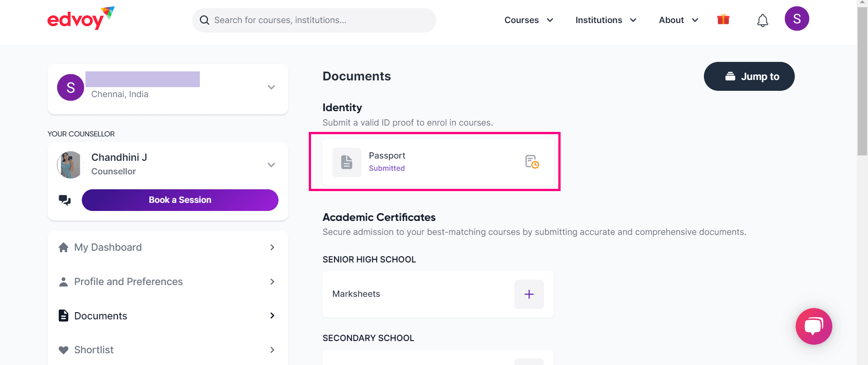
Task: Expand the About dropdown menu
Action: coord(679,20)
